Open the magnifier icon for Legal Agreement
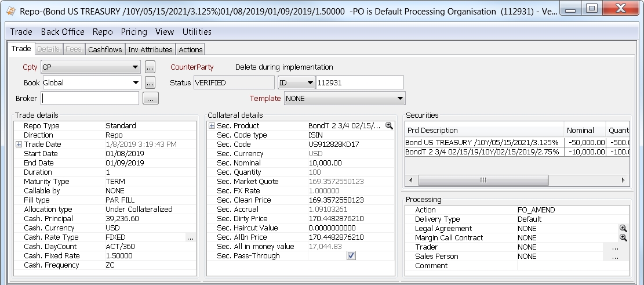The width and height of the screenshot is (644, 285). pyautogui.click(x=623, y=228)
